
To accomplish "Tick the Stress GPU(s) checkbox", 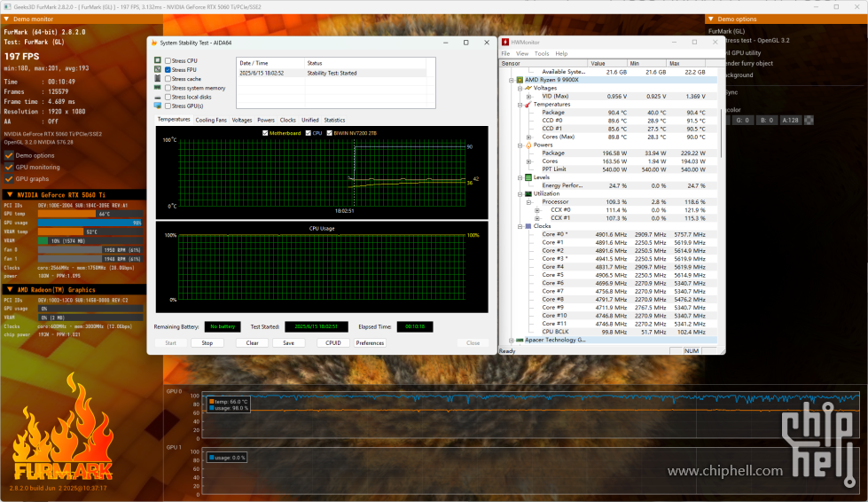I will tap(168, 106).
